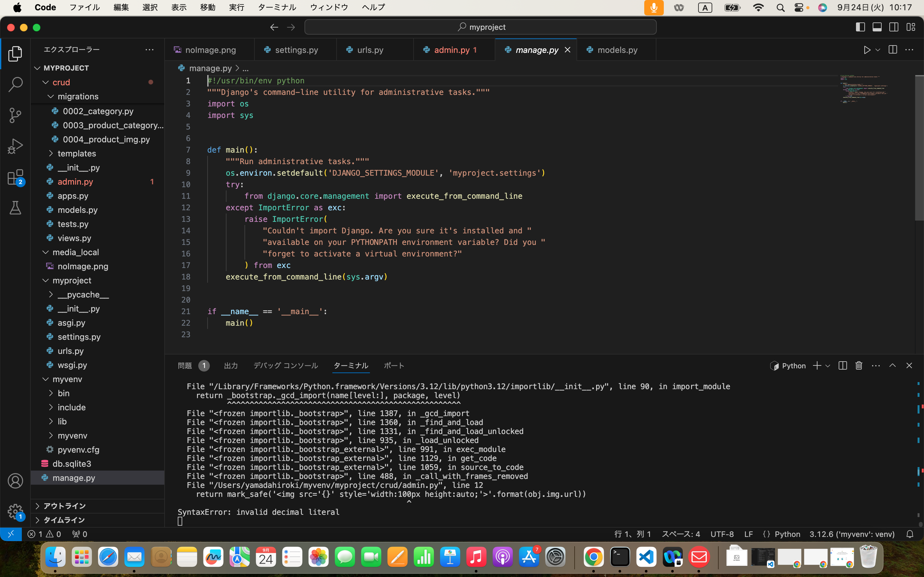Screen dimensions: 924x577
Task: Click the editor vertical scrollbar thumb
Action: [919, 148]
